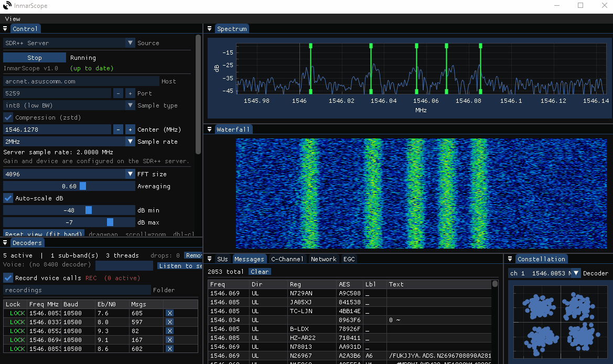Click the 1546 MHz channel marker in spectrum
The image size is (613, 364).
pyautogui.click(x=311, y=68)
